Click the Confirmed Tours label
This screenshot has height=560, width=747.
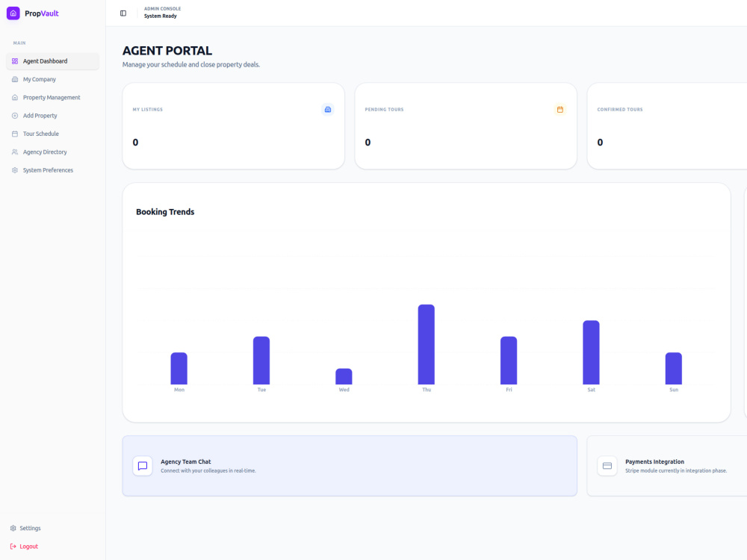coord(620,110)
